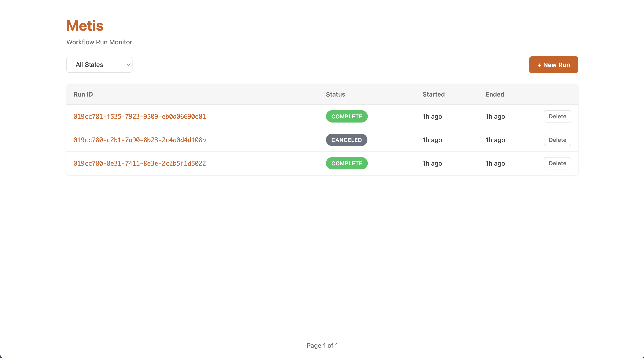
Task: Click the + New Run button
Action: pos(553,65)
